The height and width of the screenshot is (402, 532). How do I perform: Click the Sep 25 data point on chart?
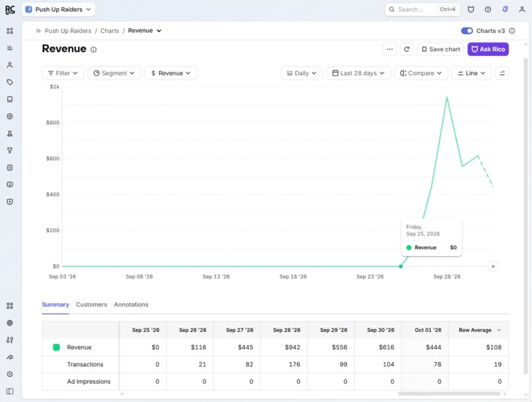point(401,267)
